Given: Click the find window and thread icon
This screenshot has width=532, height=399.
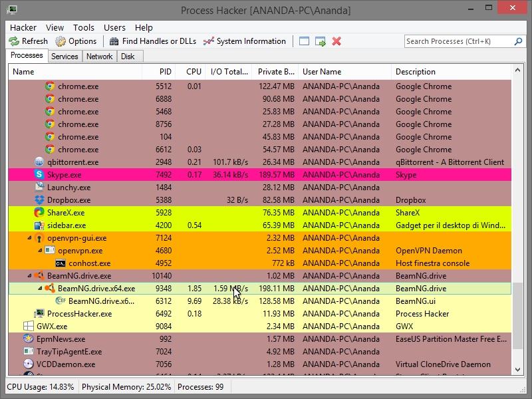Looking at the screenshot, I should pyautogui.click(x=321, y=41).
